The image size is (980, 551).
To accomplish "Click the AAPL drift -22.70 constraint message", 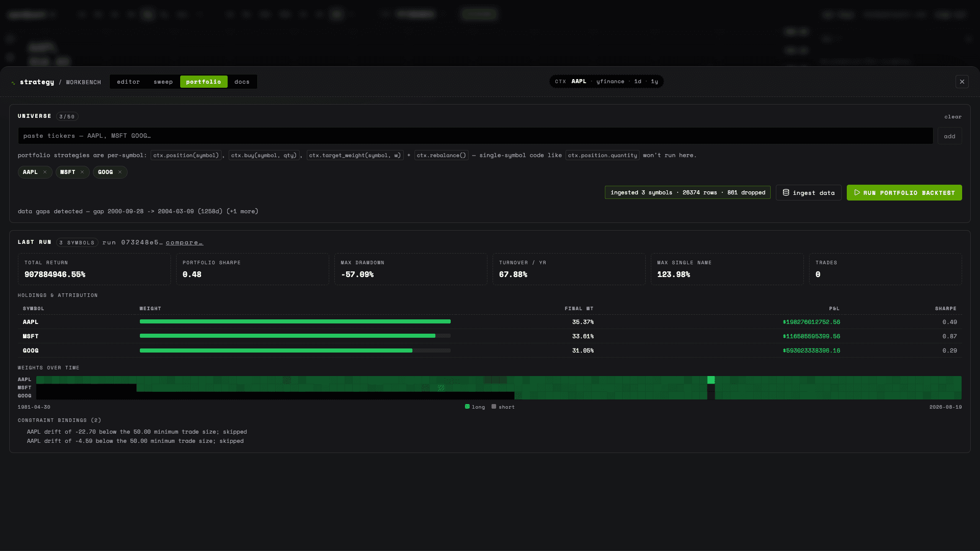I will pyautogui.click(x=137, y=432).
